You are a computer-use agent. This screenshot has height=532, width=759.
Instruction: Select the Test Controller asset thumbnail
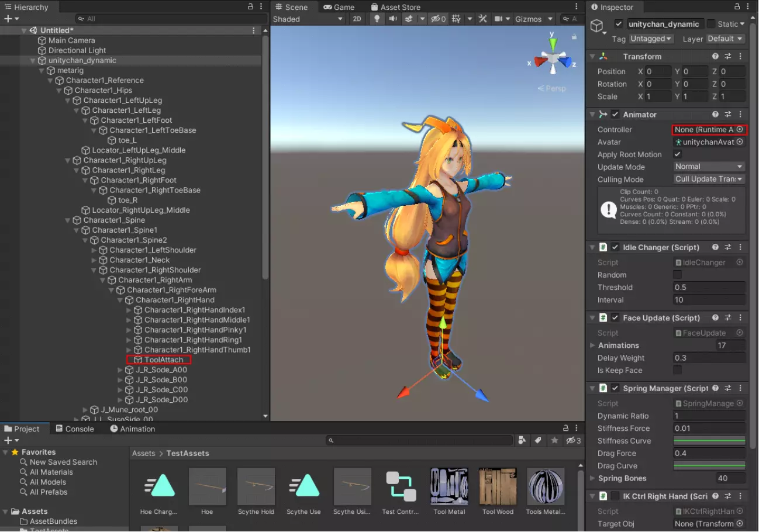coord(401,486)
